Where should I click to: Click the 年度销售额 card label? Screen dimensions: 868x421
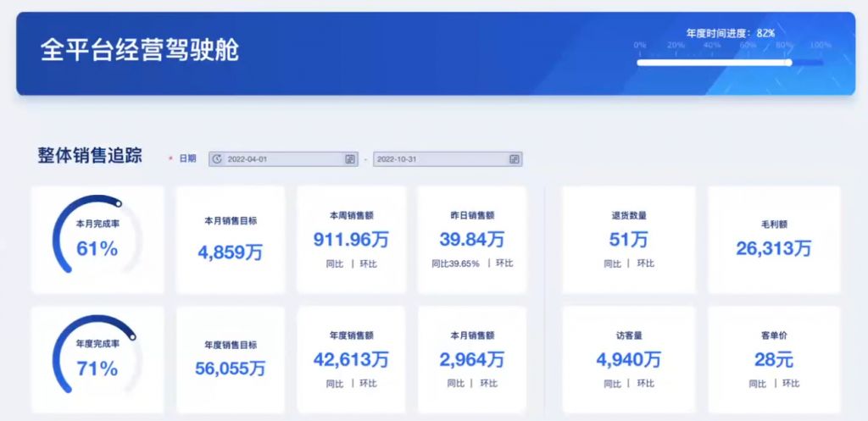(351, 335)
